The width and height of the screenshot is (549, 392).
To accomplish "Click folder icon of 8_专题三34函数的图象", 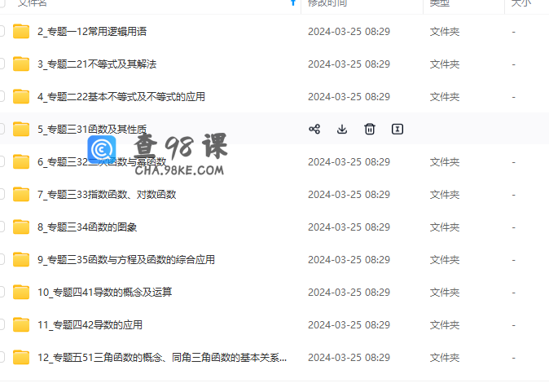I will point(21,227).
